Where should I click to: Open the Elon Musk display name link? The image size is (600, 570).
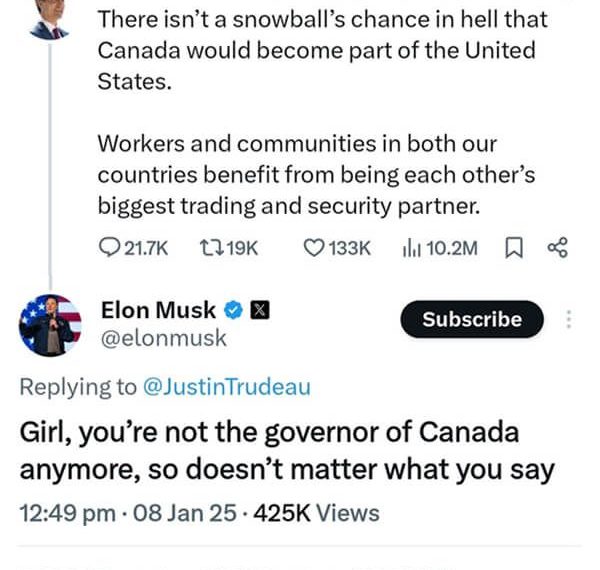[x=158, y=310]
